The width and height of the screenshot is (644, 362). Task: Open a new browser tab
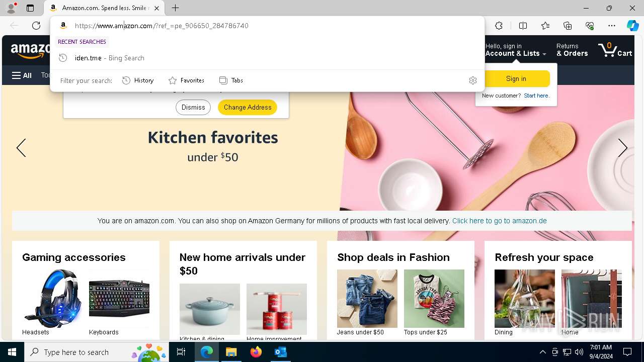coord(175,8)
